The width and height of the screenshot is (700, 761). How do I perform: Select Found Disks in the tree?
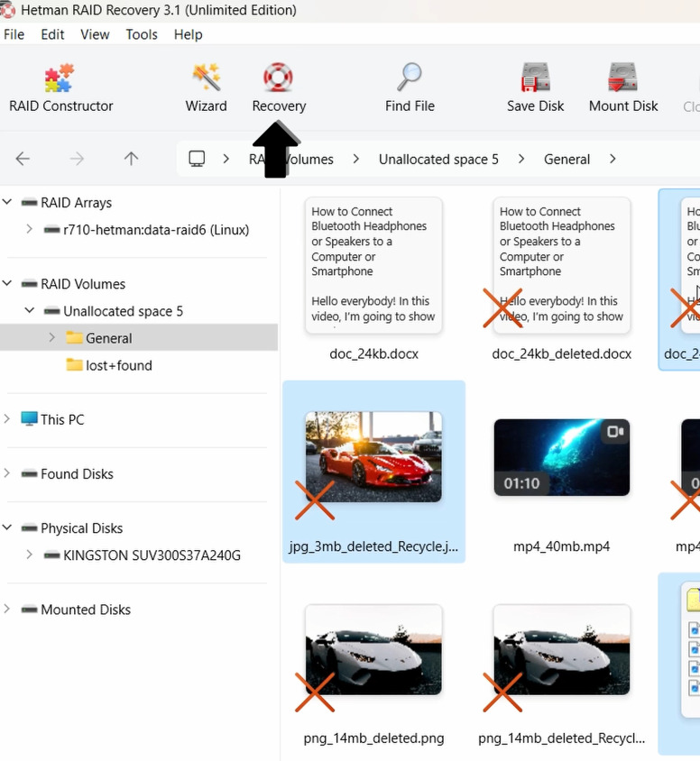click(x=77, y=473)
